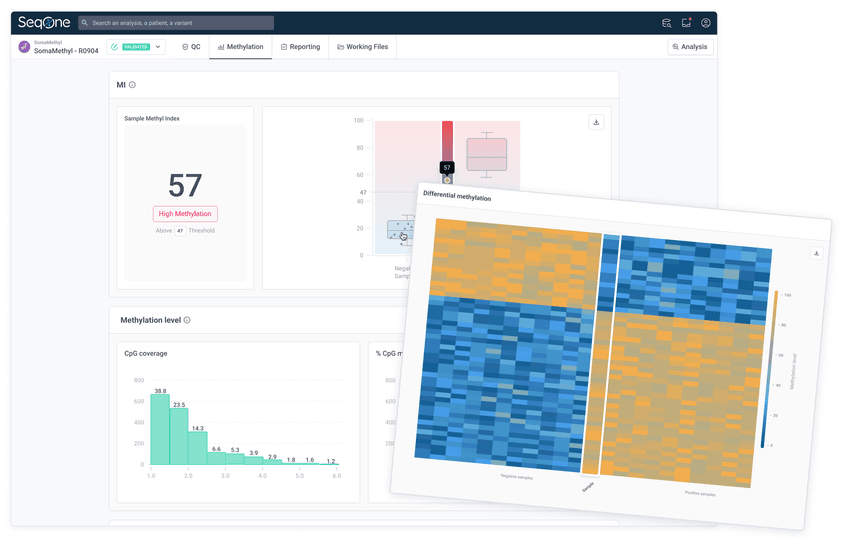Download the Differential methylation heatmap
Screen dimensions: 850x538
(x=816, y=253)
